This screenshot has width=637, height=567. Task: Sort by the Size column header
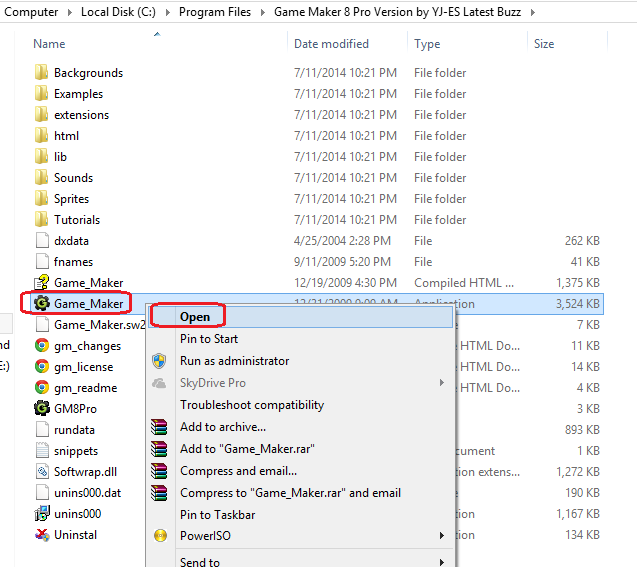point(544,43)
